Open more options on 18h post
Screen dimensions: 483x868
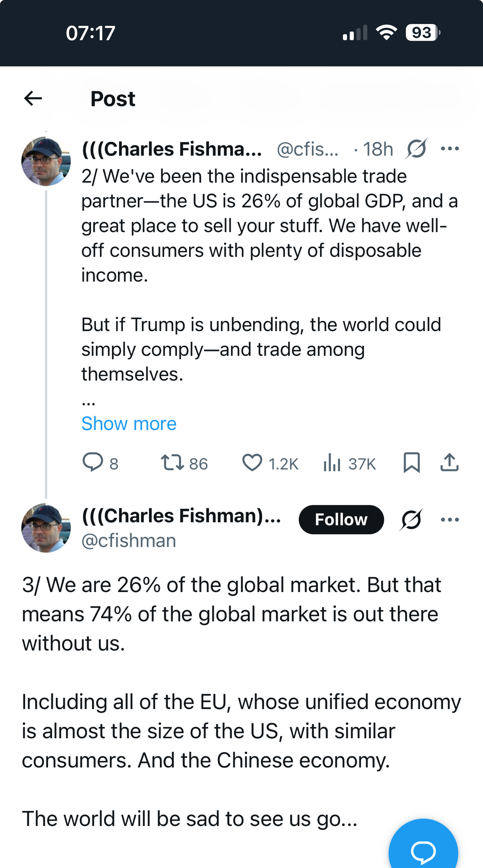[x=450, y=149]
